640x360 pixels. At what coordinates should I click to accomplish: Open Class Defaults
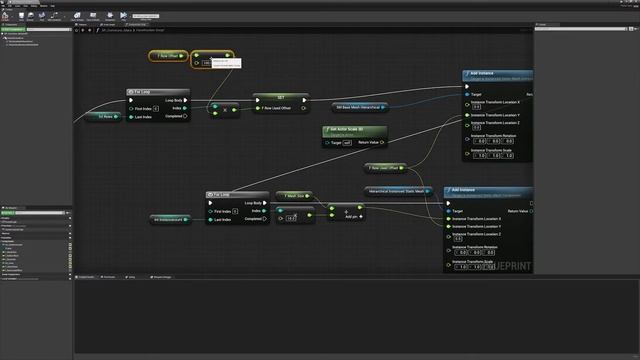(93, 16)
